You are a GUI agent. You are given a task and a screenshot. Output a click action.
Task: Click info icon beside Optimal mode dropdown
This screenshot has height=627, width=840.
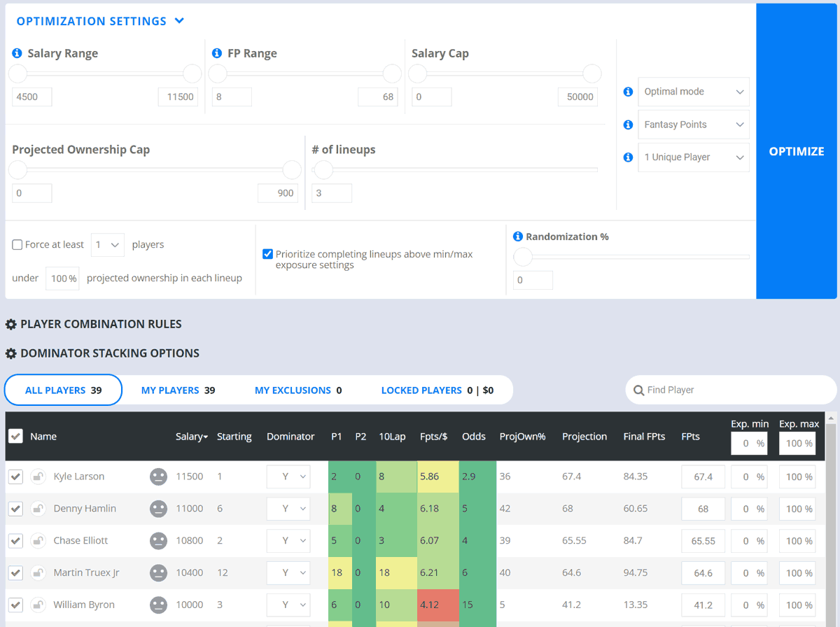[x=628, y=92]
